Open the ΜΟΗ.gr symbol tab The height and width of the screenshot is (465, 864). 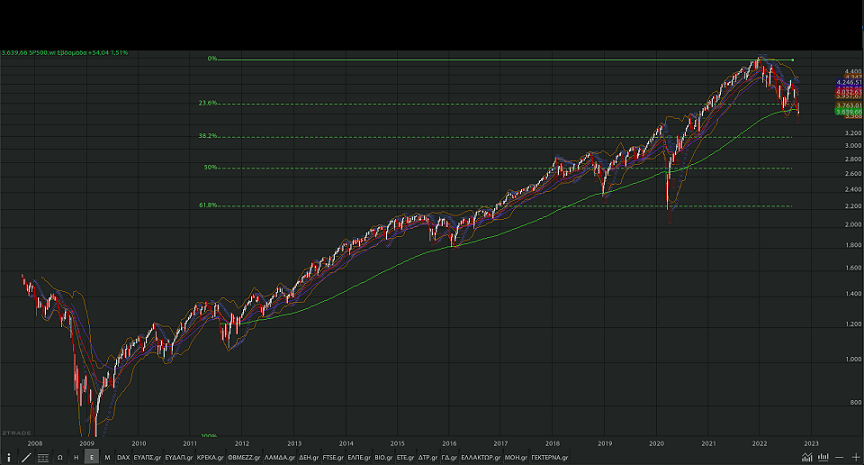pyautogui.click(x=516, y=457)
